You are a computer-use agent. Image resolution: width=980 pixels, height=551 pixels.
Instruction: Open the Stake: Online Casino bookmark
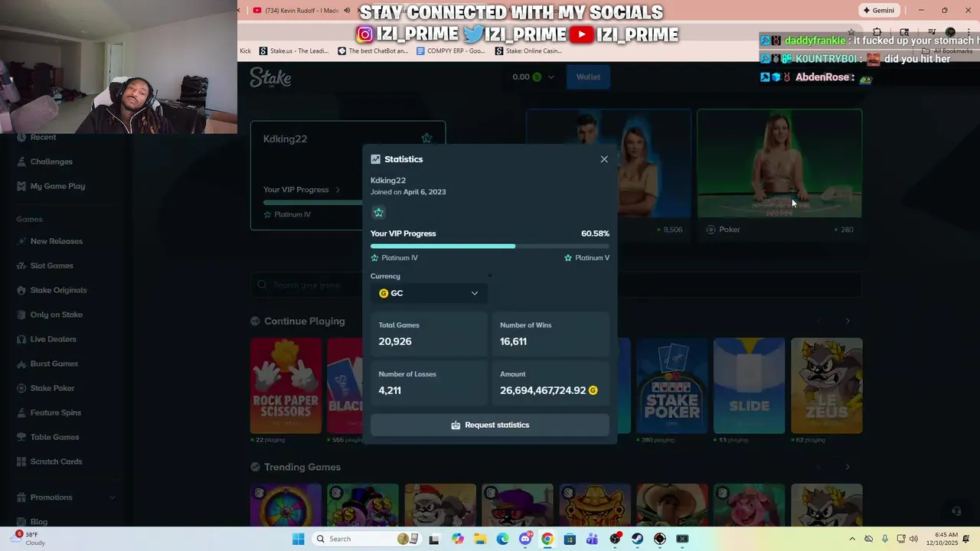pyautogui.click(x=529, y=51)
